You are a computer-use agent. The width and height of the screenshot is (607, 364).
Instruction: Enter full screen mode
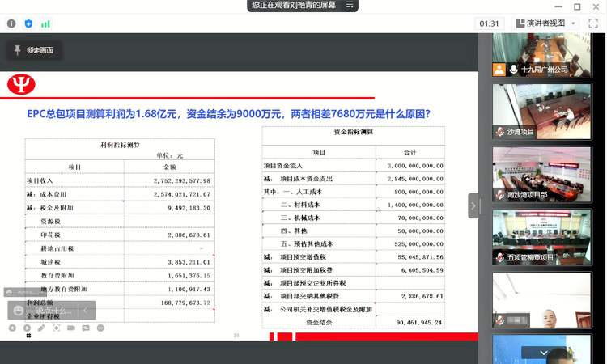click(x=595, y=23)
